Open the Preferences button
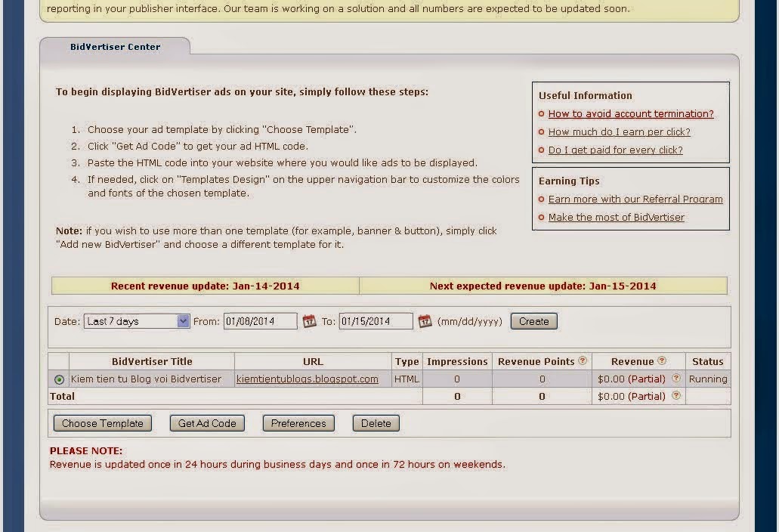 click(x=298, y=423)
